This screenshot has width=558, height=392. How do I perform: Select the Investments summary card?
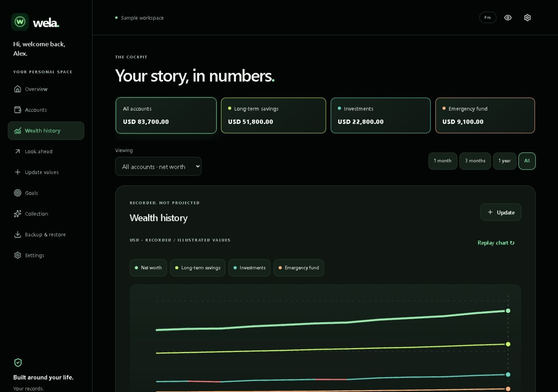pyautogui.click(x=381, y=115)
